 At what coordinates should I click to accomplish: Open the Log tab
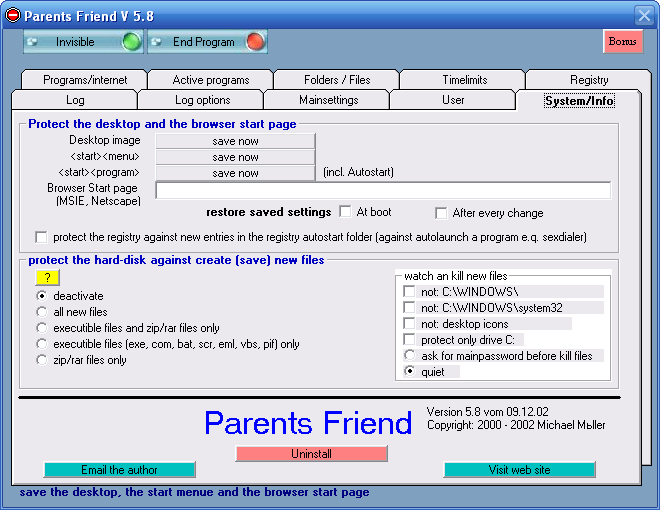pyautogui.click(x=75, y=100)
